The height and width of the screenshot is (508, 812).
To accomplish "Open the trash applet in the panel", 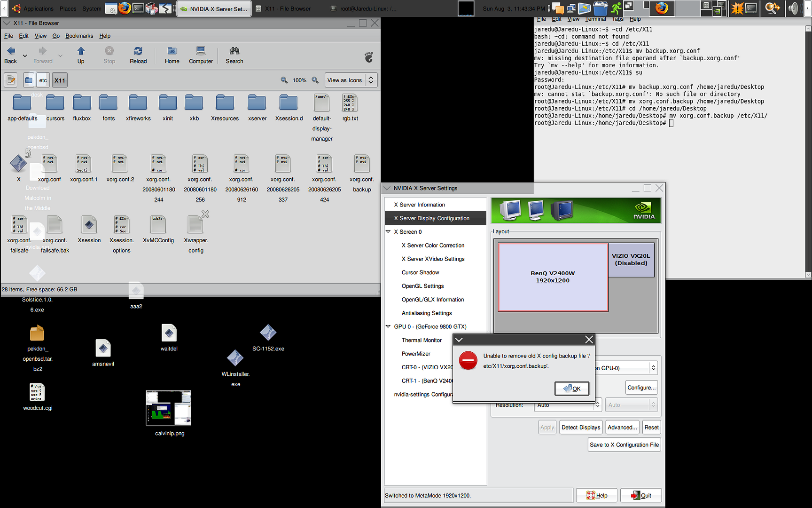I will point(601,8).
